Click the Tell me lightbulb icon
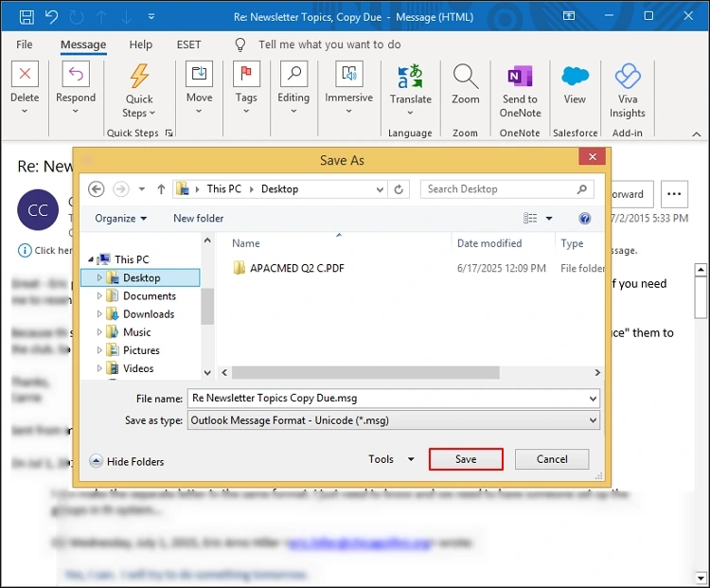The width and height of the screenshot is (710, 588). (x=240, y=45)
